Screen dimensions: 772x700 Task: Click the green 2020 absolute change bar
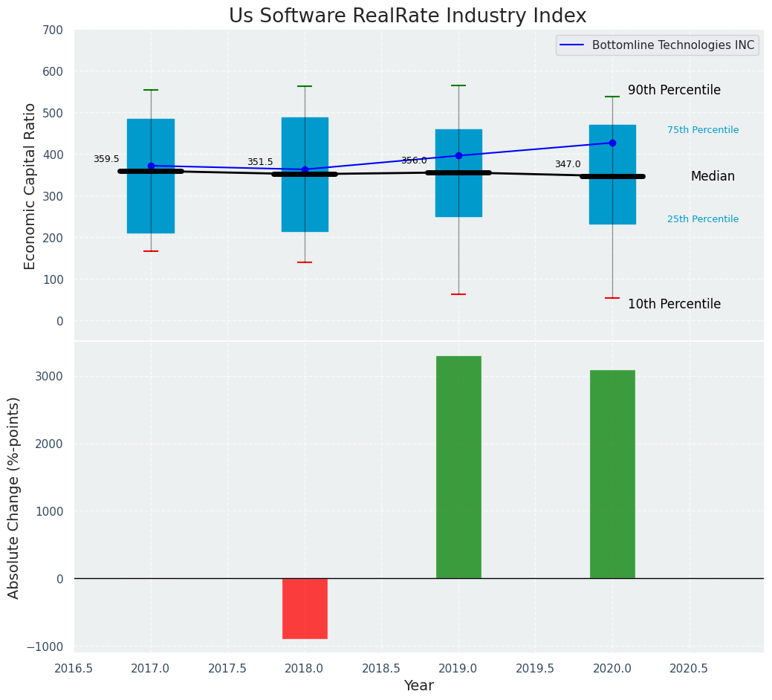(612, 473)
